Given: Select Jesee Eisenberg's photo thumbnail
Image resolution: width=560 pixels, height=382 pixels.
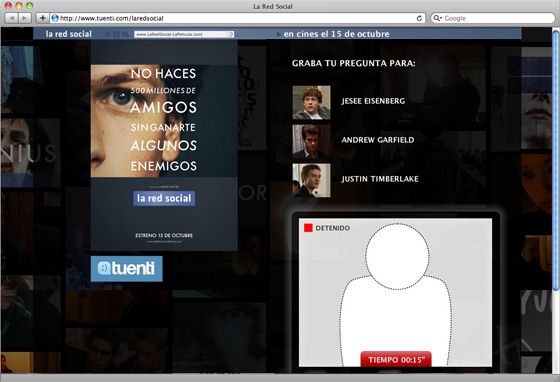Looking at the screenshot, I should pyautogui.click(x=311, y=102).
